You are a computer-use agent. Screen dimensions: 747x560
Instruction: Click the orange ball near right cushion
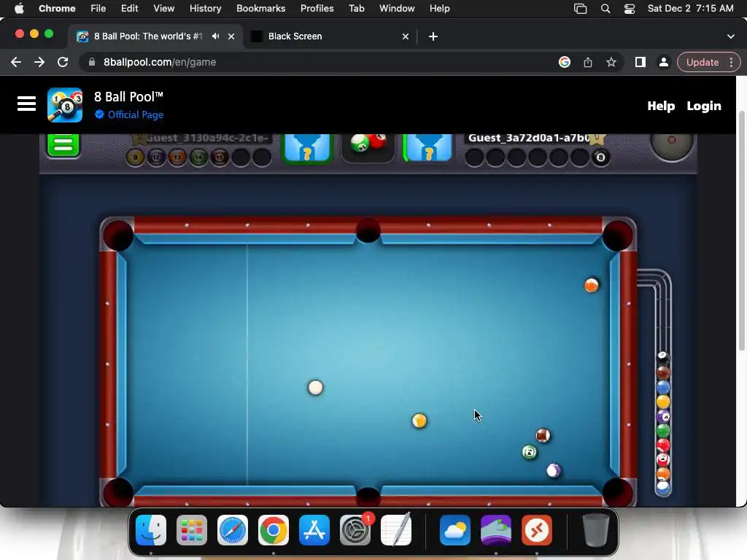(591, 285)
